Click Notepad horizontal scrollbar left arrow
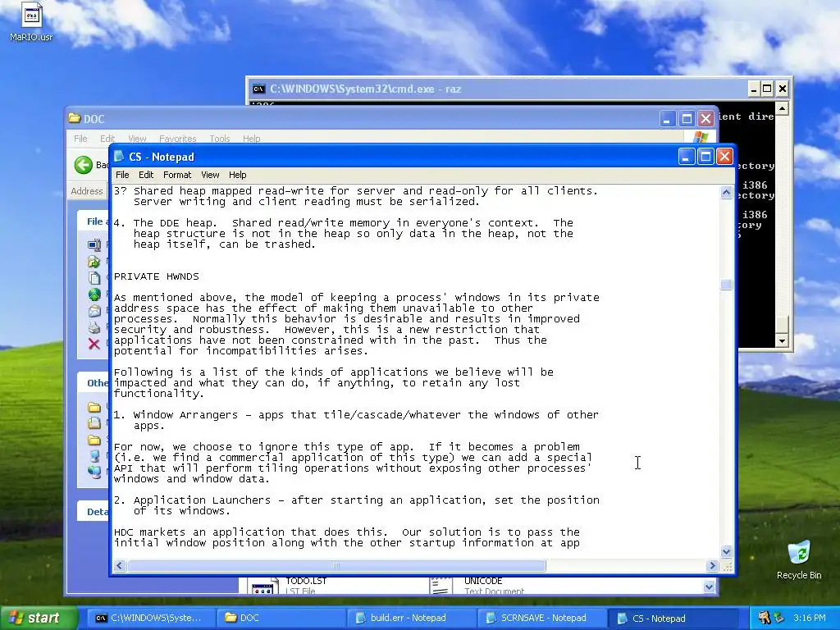The image size is (840, 630). (120, 566)
